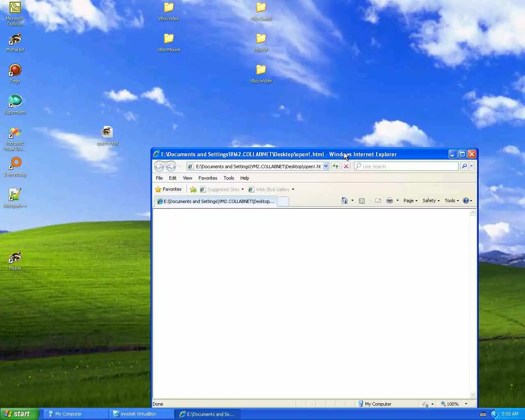Expand hidden tray icons with arrow
Viewport: 525px width, 420px height.
[x=494, y=414]
